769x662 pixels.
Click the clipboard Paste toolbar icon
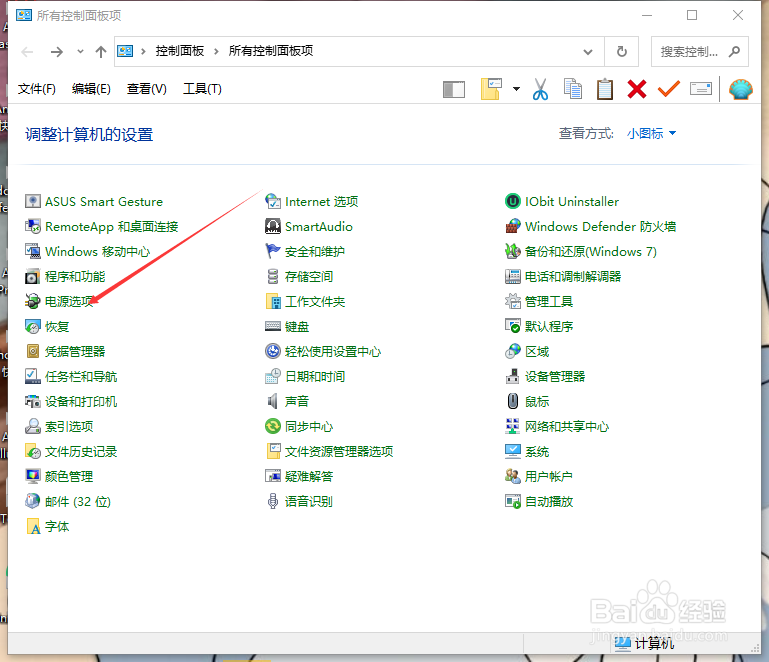tap(605, 89)
